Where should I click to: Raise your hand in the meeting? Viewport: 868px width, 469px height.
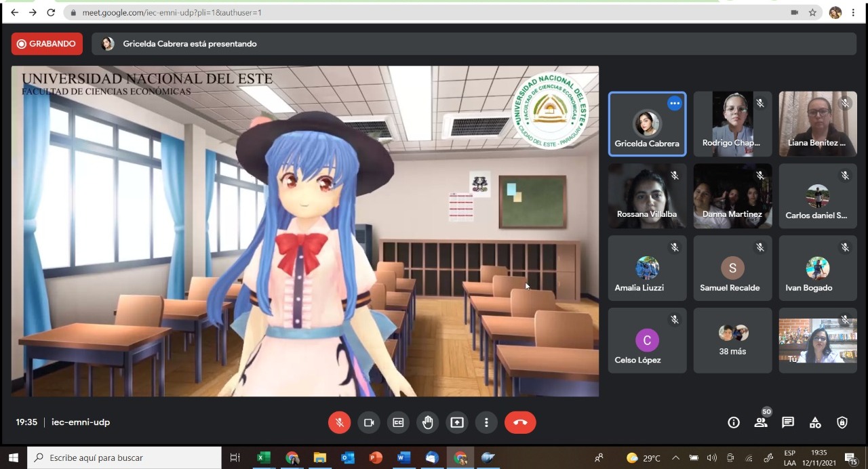point(428,422)
